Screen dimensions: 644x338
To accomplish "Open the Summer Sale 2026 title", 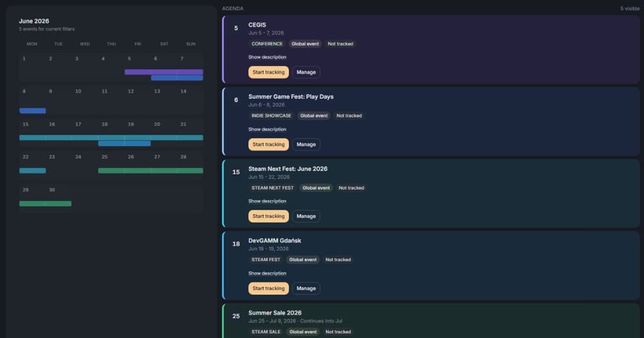I will [275, 312].
